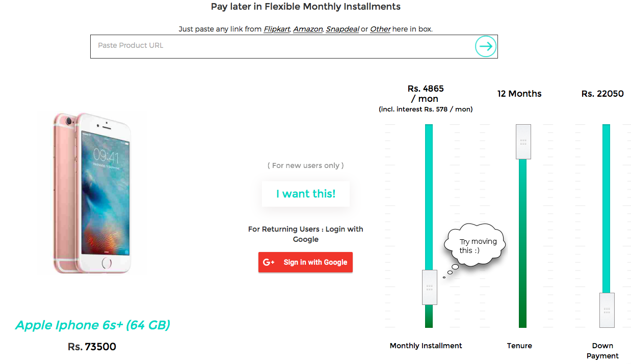Click the Down Payment slider handle

pyautogui.click(x=607, y=310)
